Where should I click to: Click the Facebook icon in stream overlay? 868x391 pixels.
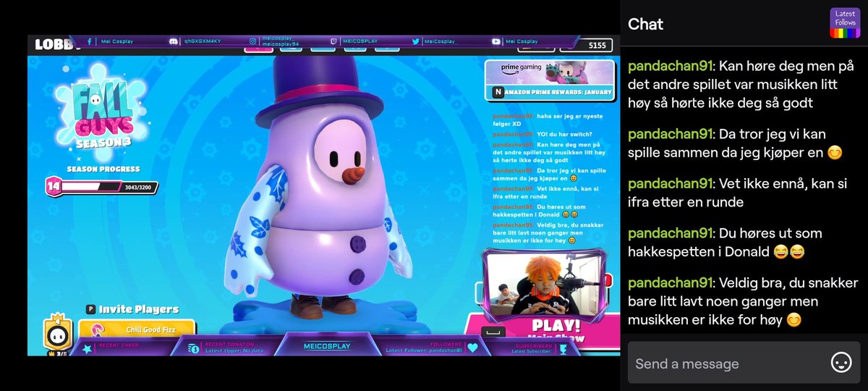click(89, 42)
